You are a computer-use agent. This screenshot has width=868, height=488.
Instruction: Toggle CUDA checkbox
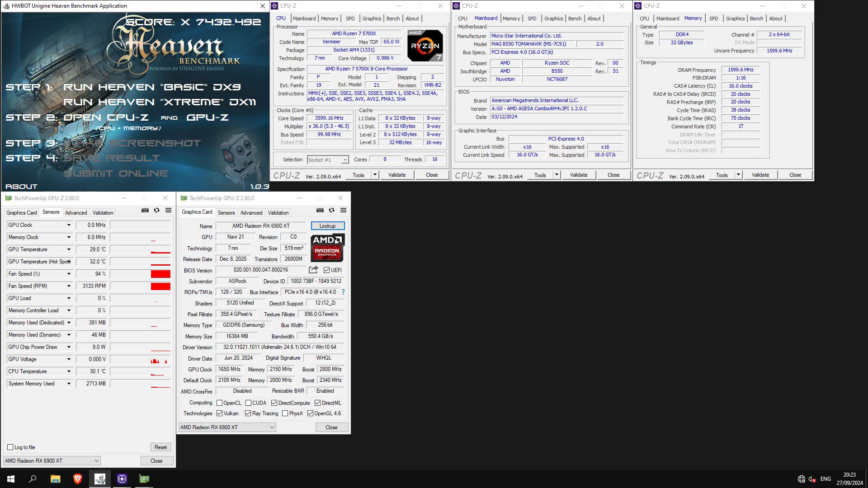248,403
